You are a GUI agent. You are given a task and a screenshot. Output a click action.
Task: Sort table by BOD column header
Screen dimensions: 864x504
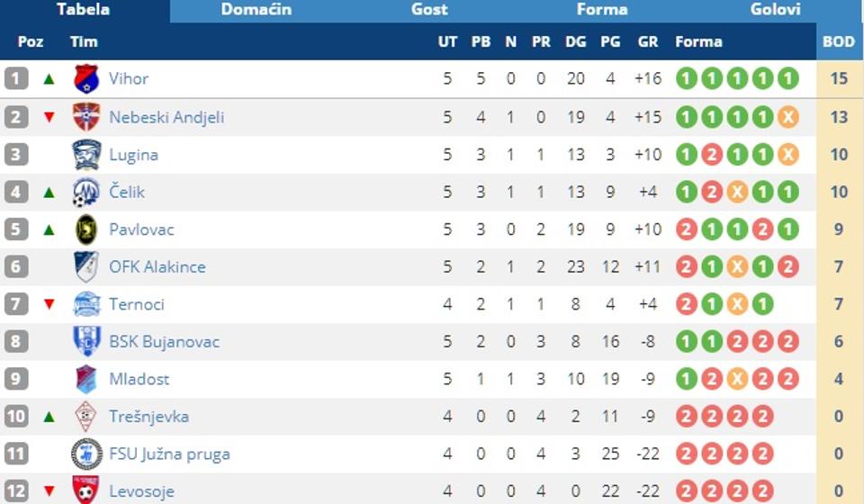click(x=839, y=41)
